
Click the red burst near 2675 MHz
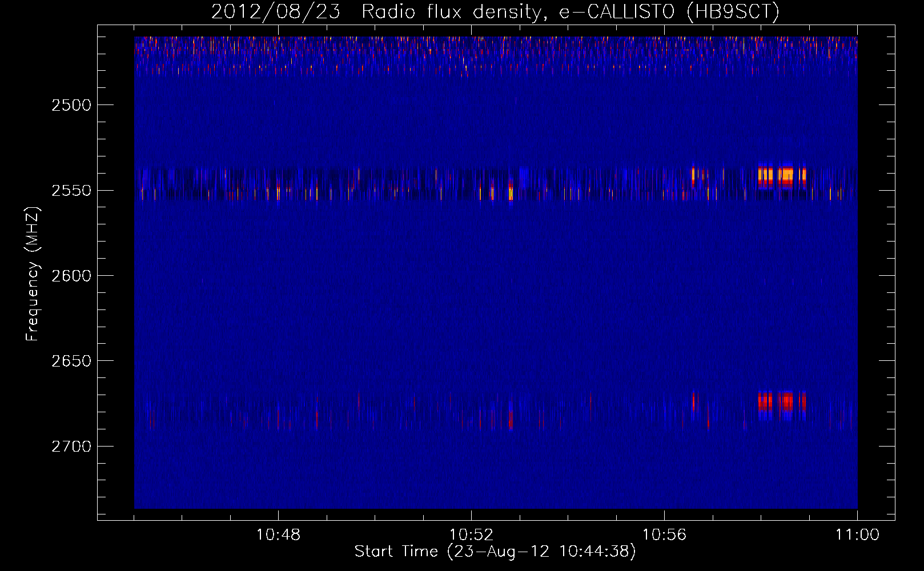[782, 402]
